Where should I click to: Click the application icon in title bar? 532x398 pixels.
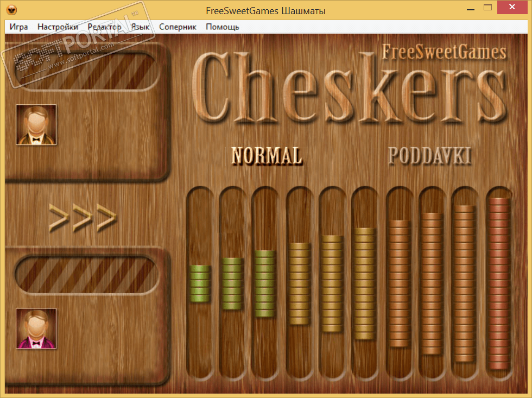point(11,10)
